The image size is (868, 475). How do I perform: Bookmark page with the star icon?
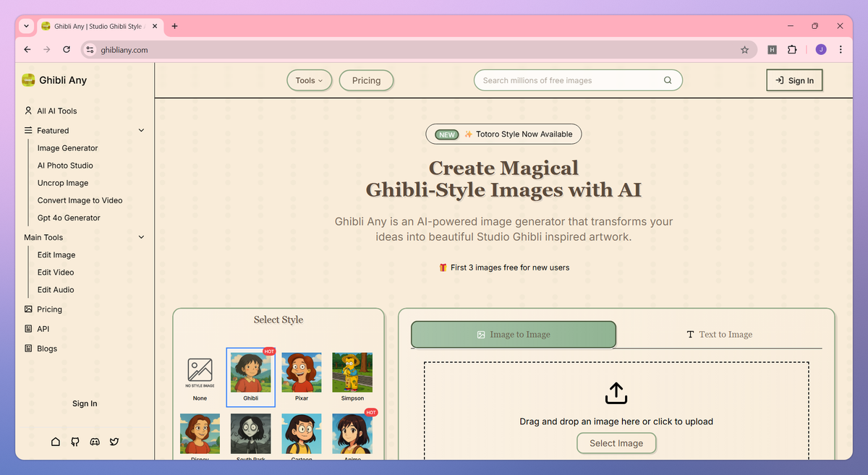click(x=744, y=50)
